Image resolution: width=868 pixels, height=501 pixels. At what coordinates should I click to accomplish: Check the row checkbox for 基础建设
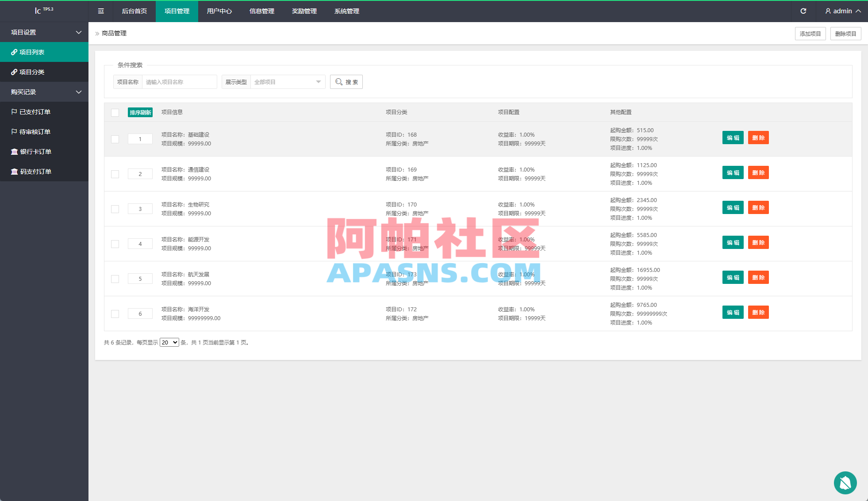[115, 139]
